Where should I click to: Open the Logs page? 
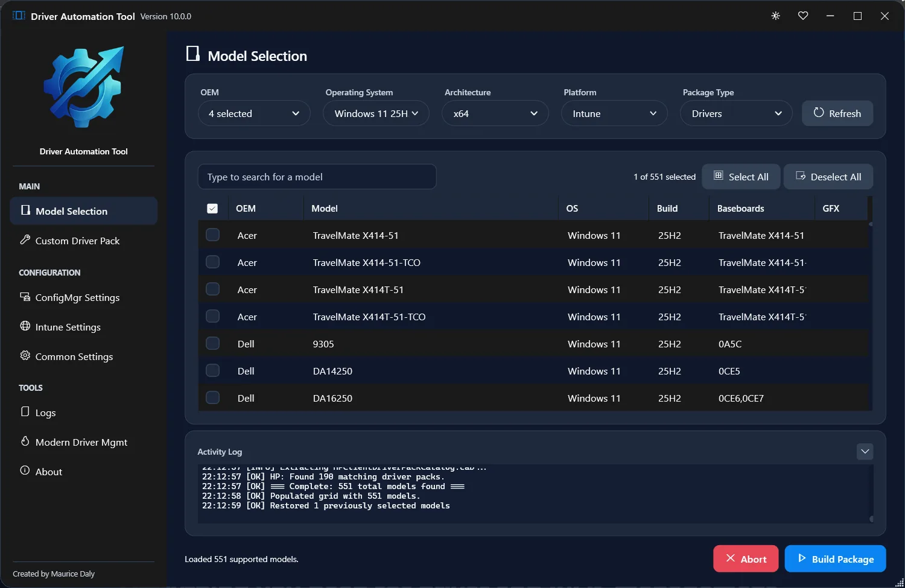point(84,413)
